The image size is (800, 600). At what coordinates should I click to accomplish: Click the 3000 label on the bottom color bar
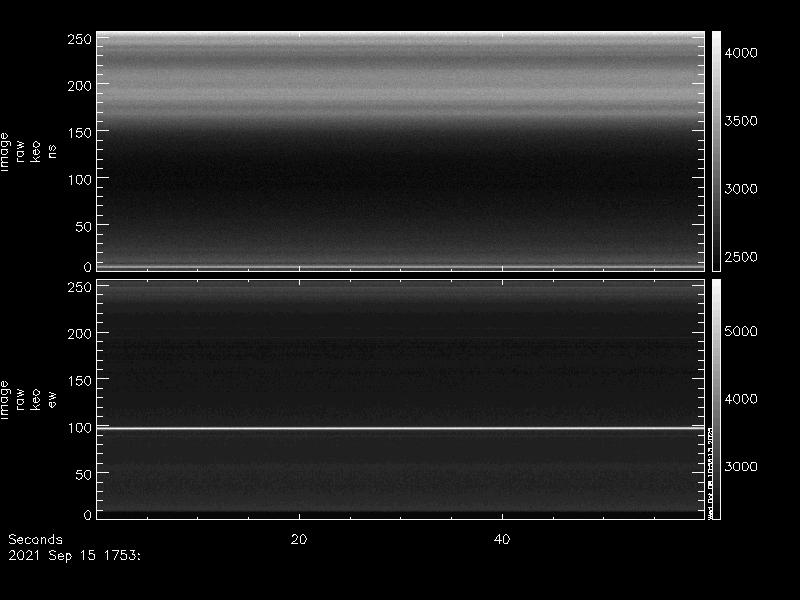[745, 467]
